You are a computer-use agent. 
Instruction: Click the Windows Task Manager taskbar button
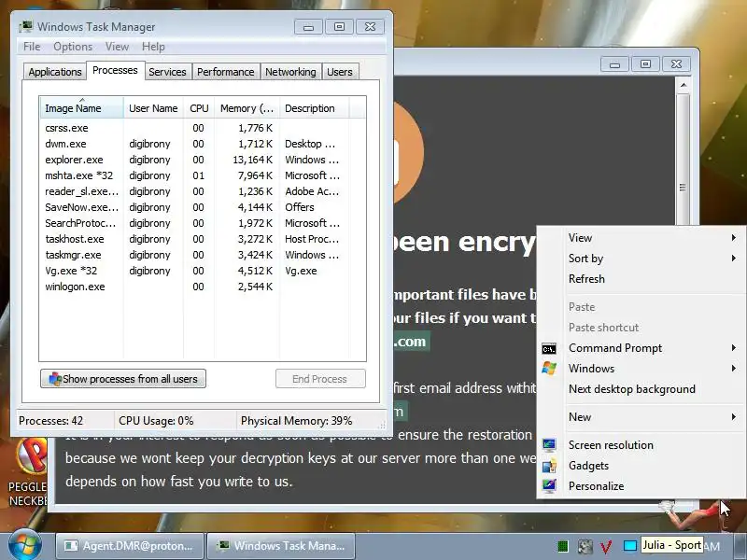[x=281, y=546]
